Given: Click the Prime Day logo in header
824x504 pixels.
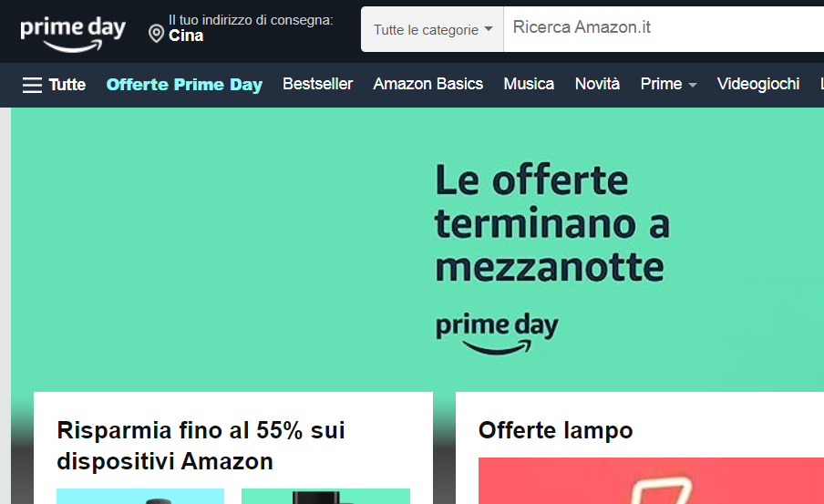Looking at the screenshot, I should (x=73, y=33).
